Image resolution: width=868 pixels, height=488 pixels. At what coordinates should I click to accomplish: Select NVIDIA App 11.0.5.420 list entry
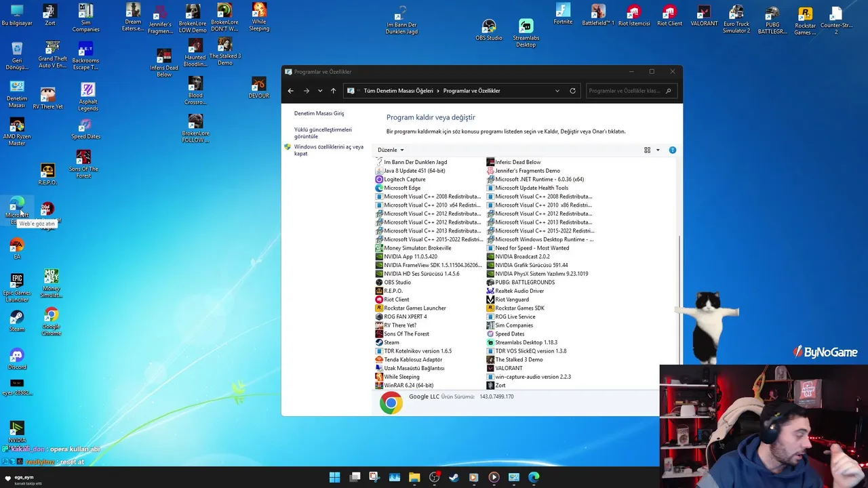pyautogui.click(x=410, y=257)
